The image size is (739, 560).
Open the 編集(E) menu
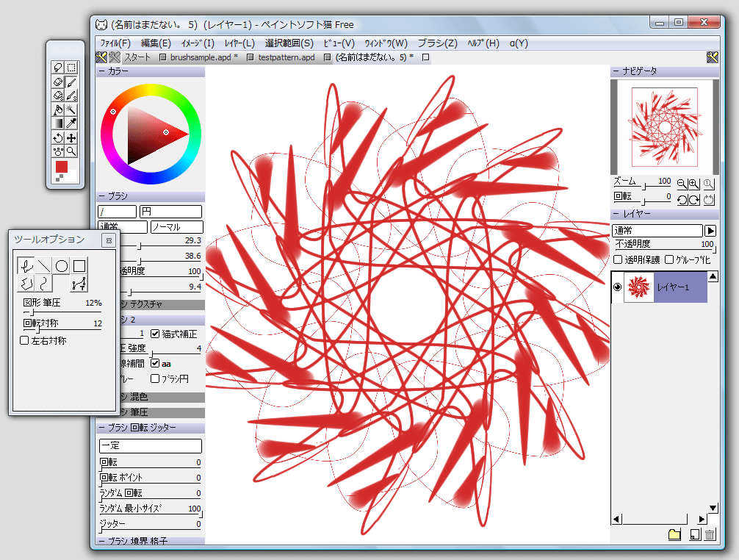pyautogui.click(x=156, y=43)
